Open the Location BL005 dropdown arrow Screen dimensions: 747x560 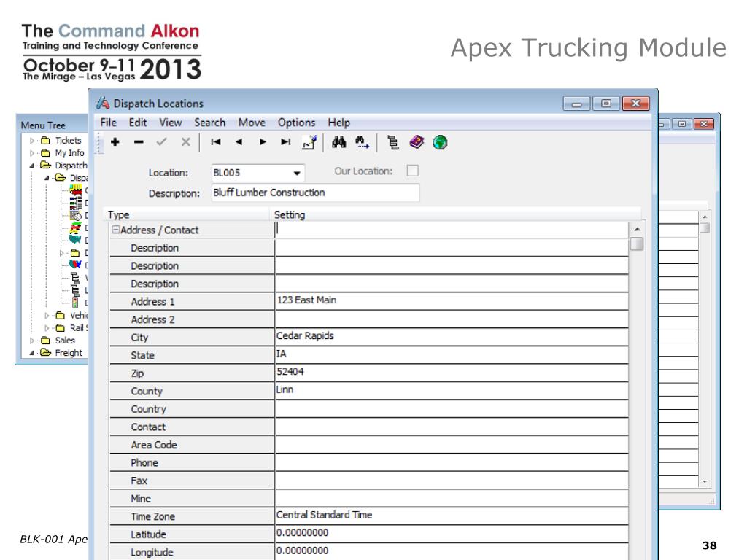[297, 173]
